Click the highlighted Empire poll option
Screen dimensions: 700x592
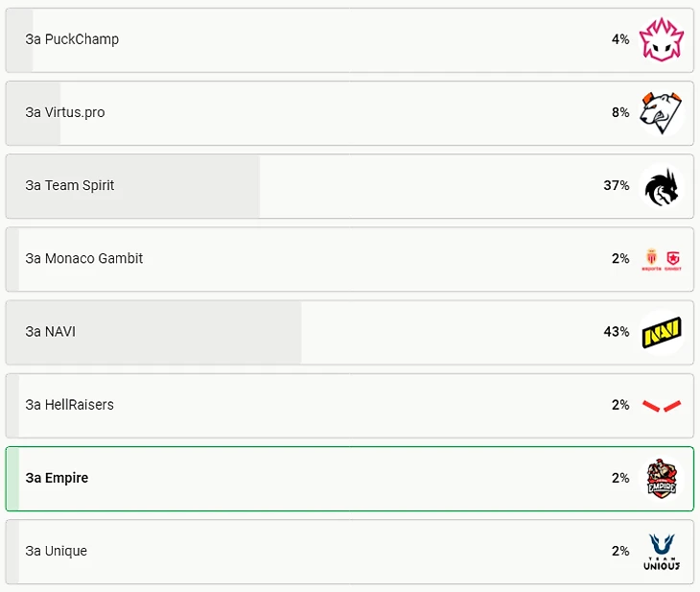[x=350, y=479]
